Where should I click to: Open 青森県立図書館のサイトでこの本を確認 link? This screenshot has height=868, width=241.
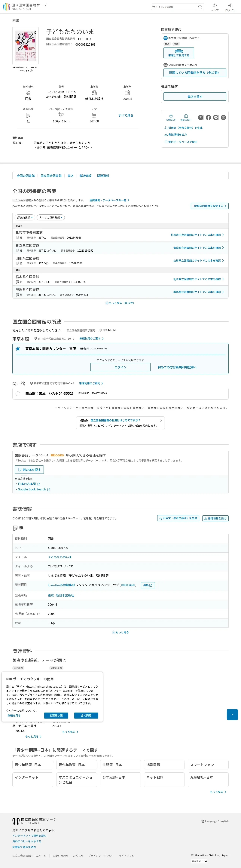(x=199, y=248)
